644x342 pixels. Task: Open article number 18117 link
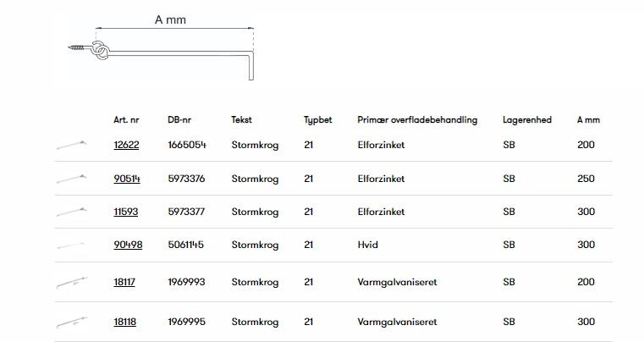click(124, 282)
